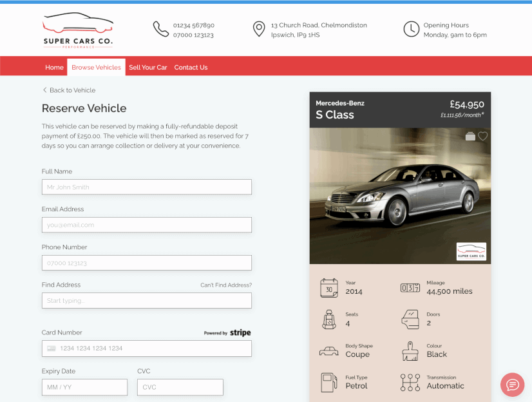
Task: Click the Reserve Vehicle heading
Action: pos(84,108)
